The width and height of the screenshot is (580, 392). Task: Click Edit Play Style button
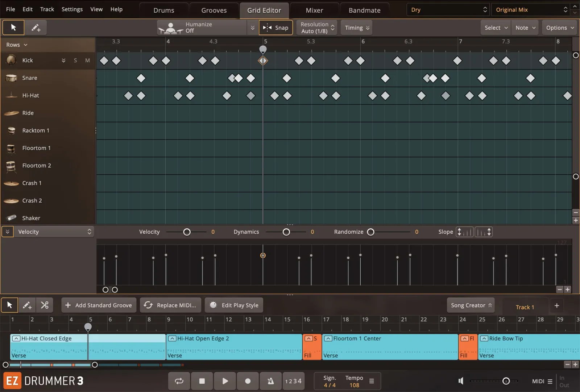click(234, 305)
